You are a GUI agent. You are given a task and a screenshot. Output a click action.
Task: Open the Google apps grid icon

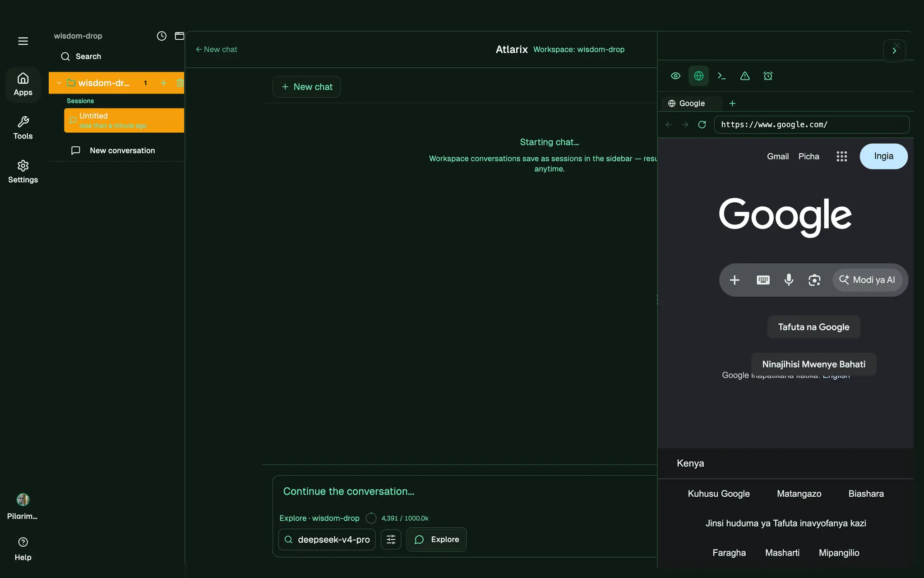[841, 156]
